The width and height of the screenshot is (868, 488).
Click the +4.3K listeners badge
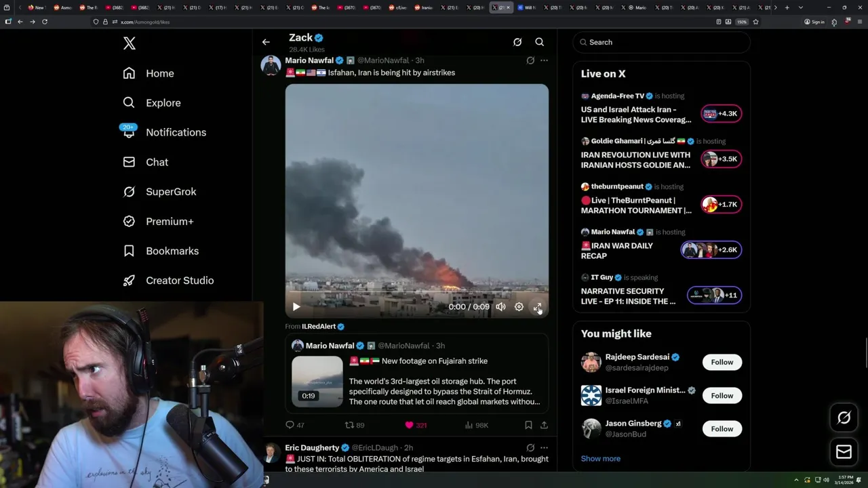(x=722, y=114)
